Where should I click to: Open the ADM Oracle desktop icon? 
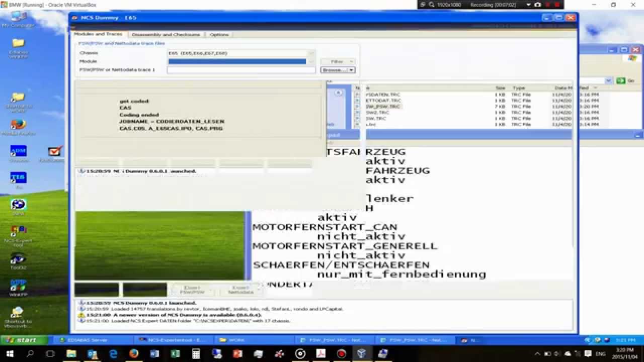[x=18, y=154]
